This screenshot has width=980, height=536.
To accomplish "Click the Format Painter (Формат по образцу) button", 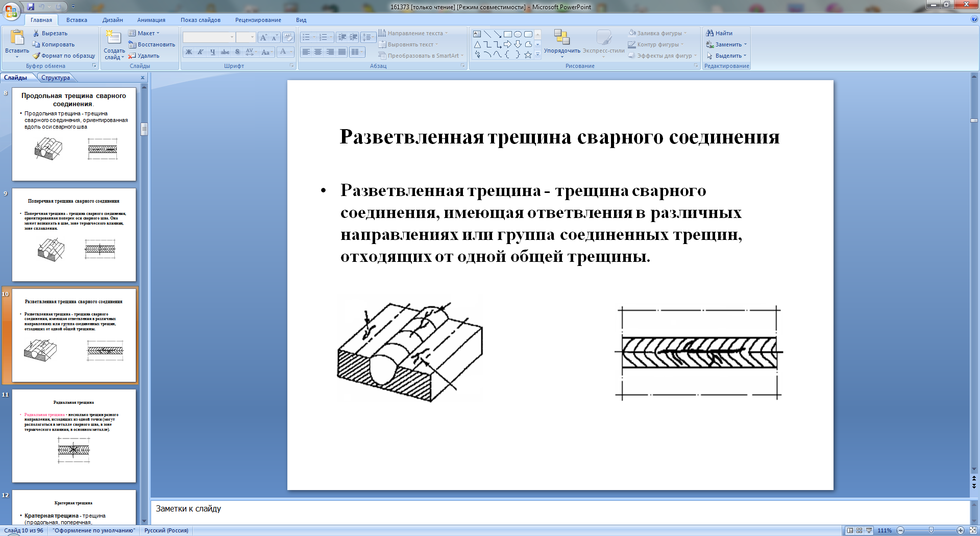I will [64, 56].
